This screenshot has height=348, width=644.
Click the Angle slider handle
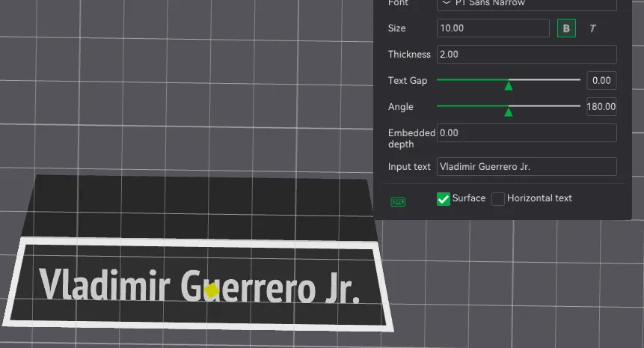pos(509,112)
